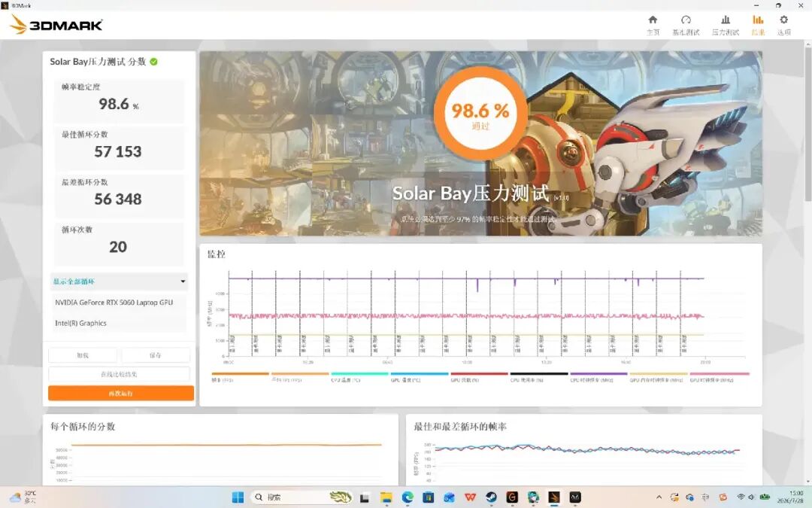Open the 压力测试 stress tests section
The image size is (812, 508).
(x=725, y=25)
